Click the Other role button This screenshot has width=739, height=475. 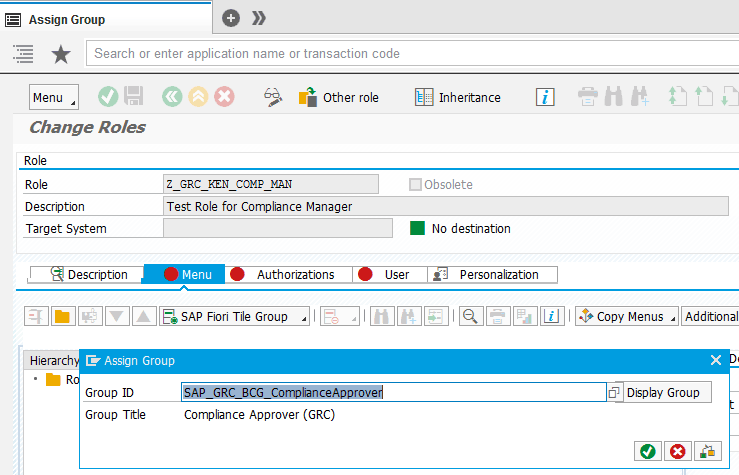tap(339, 97)
